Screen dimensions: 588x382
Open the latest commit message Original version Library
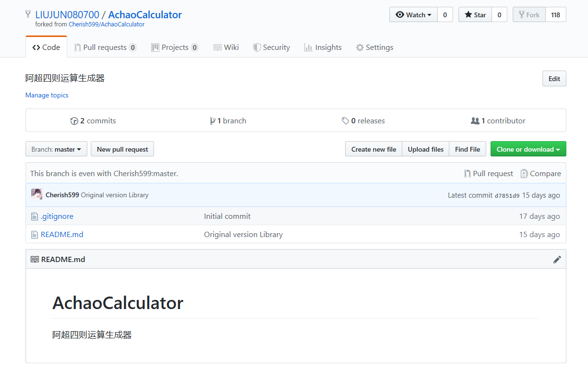[x=115, y=195]
